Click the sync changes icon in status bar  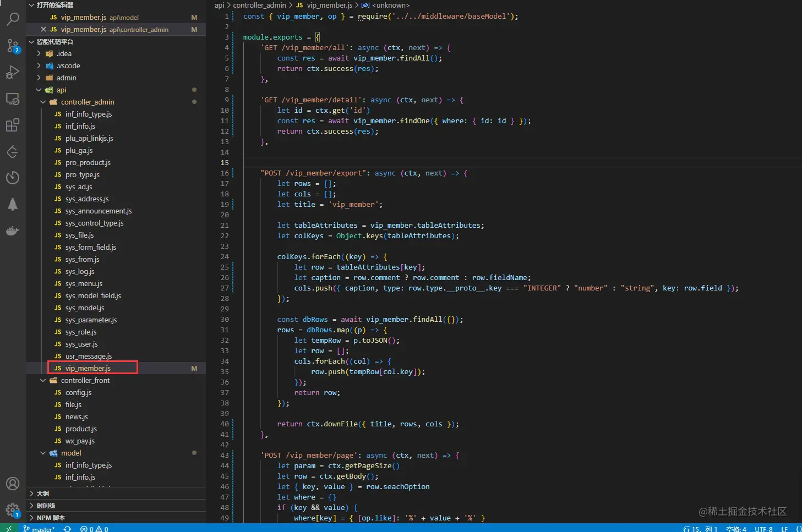point(67,529)
